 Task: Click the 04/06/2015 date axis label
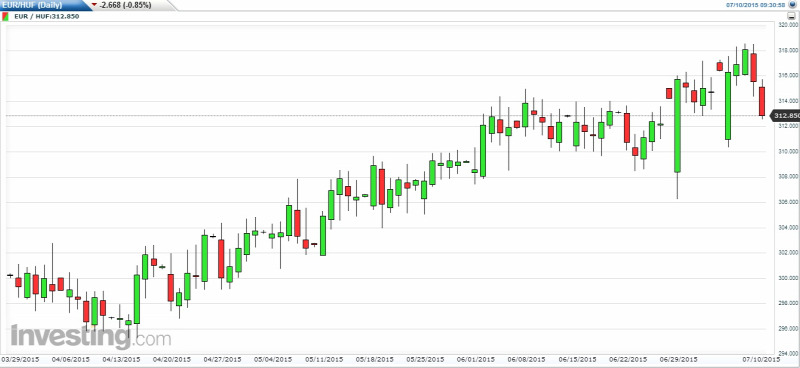pyautogui.click(x=70, y=360)
